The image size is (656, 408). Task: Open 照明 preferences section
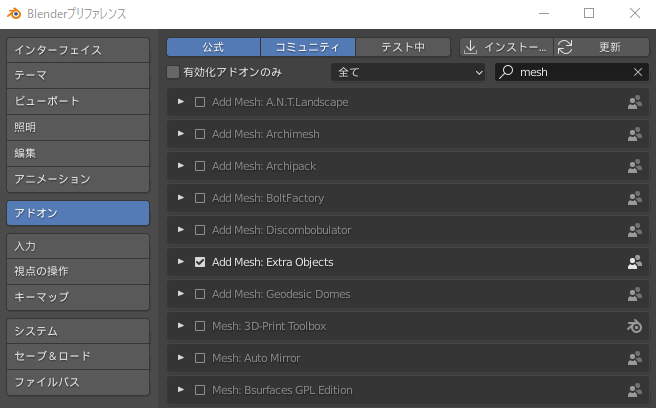tap(78, 127)
